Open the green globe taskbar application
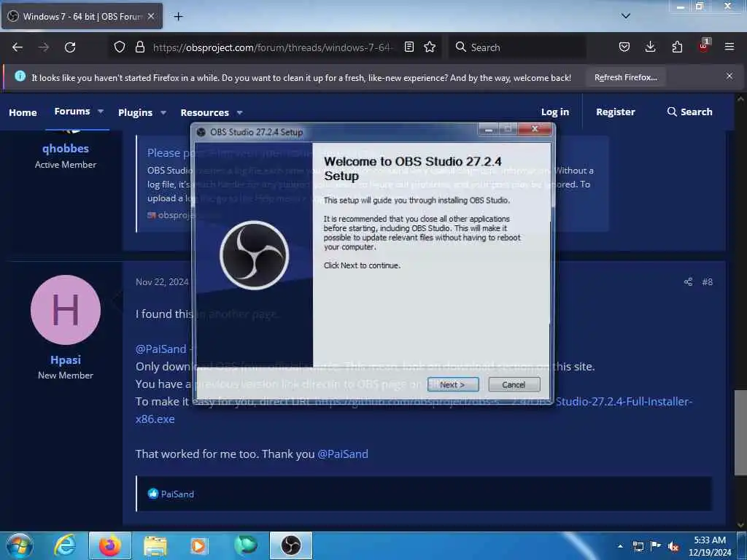The width and height of the screenshot is (747, 560). point(245,545)
